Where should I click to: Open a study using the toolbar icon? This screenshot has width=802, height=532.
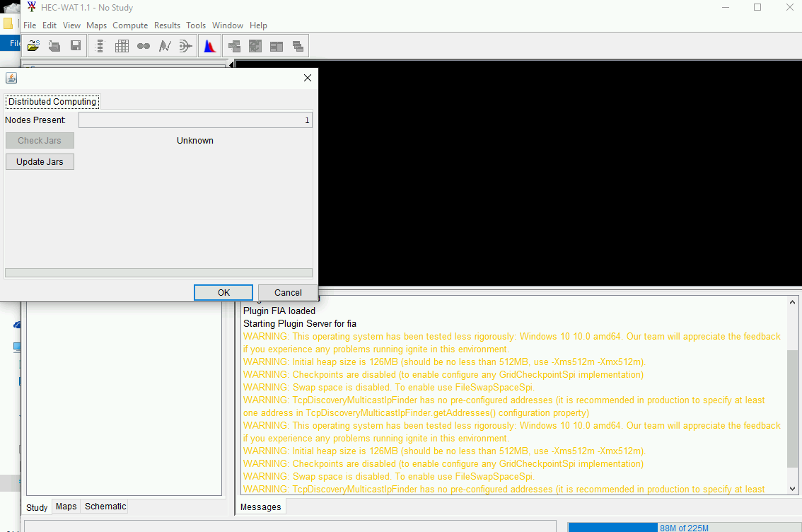pos(33,45)
